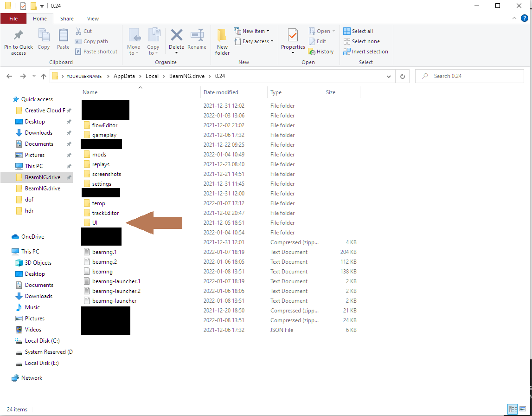Open file History from ribbon

click(321, 52)
